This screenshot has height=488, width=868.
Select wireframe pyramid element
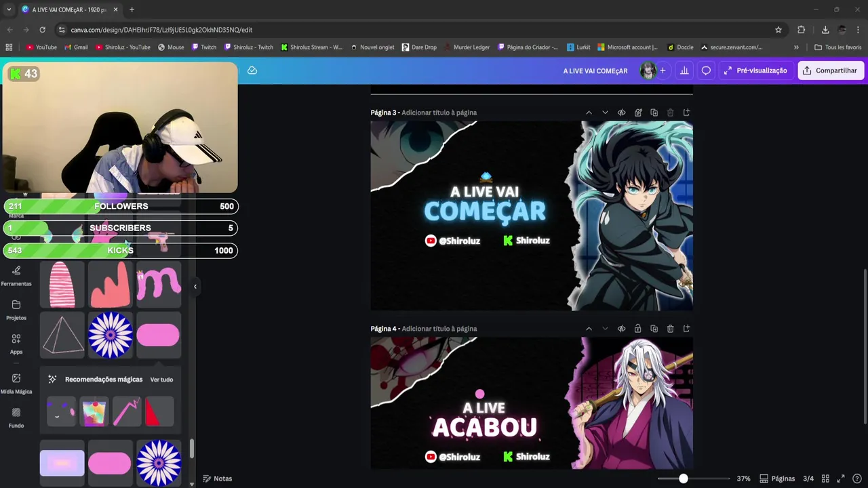pos(62,335)
